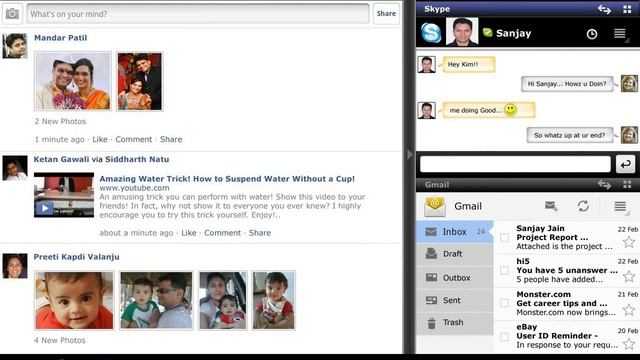Viewport: 640px width, 360px height.
Task: Select the Sent folder
Action: click(455, 300)
